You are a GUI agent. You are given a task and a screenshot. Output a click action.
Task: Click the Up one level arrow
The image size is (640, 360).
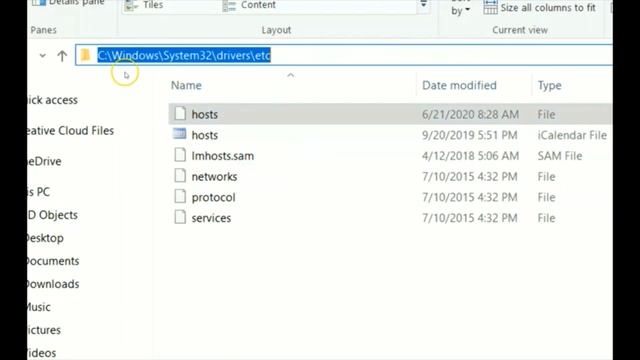(x=62, y=56)
